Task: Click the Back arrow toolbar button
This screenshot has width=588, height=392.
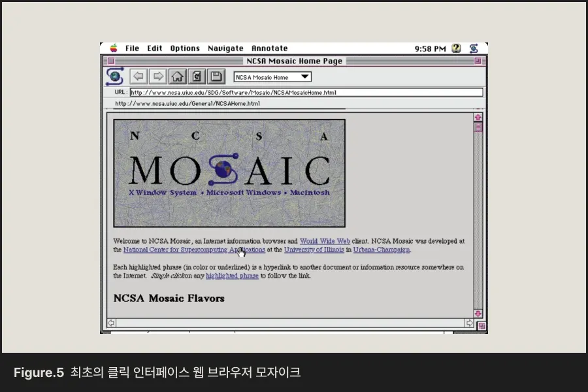Action: point(139,76)
